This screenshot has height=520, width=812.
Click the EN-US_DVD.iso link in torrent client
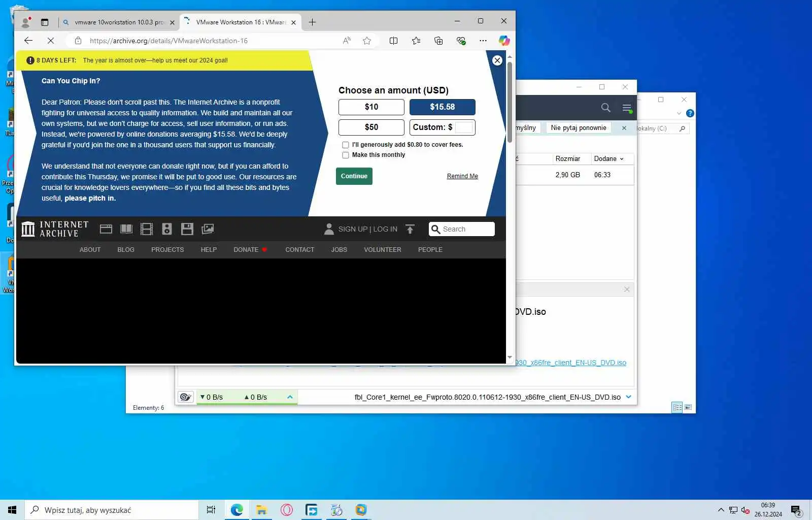coord(571,363)
